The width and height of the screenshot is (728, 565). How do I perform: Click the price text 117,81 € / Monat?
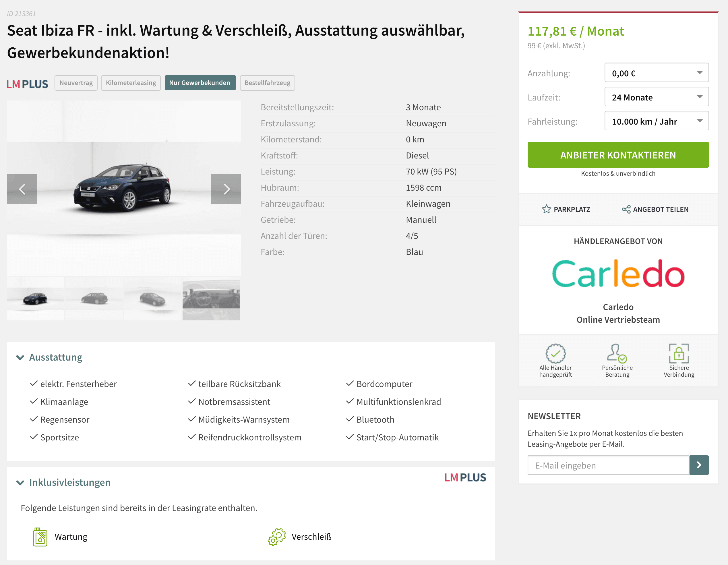click(576, 31)
